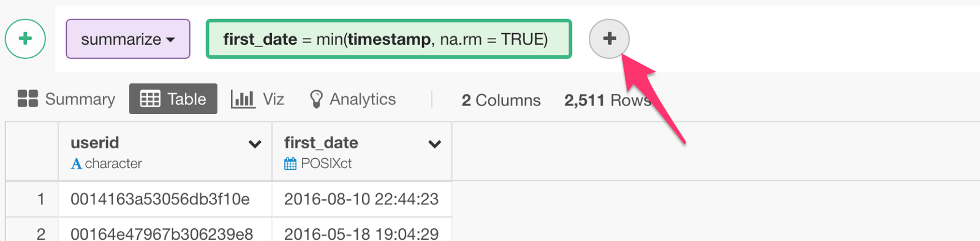Image resolution: width=980 pixels, height=241 pixels.
Task: Click the 2 Columns label
Action: 501,100
